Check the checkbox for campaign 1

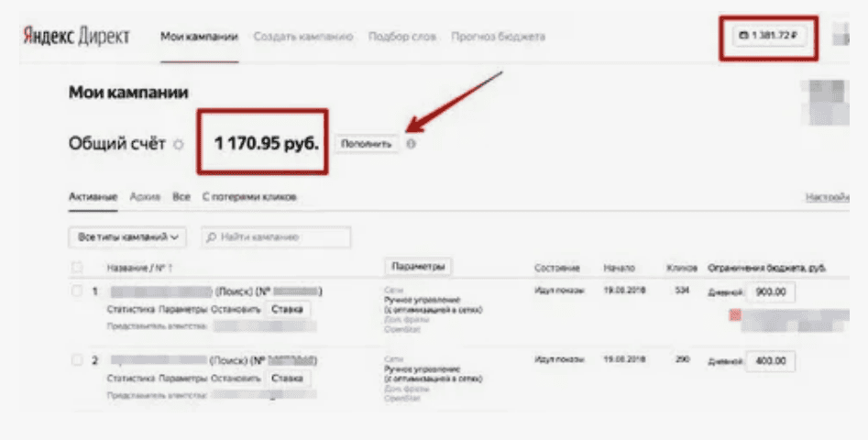pos(77,291)
